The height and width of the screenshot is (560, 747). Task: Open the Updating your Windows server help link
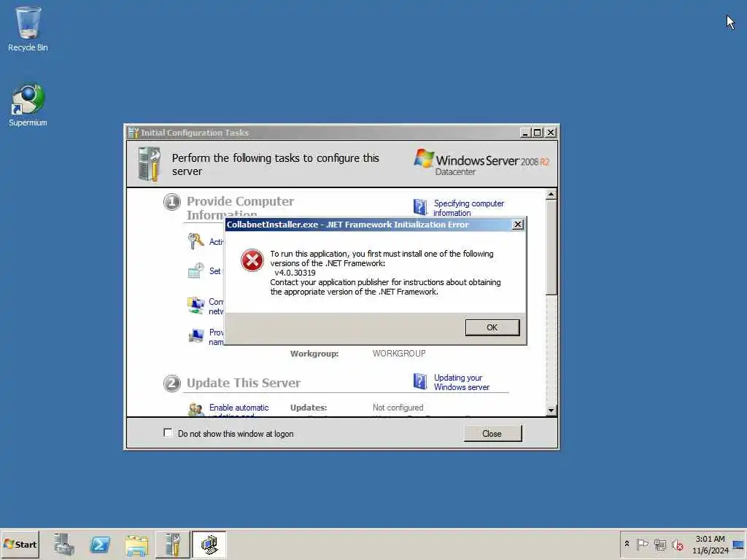coord(461,382)
